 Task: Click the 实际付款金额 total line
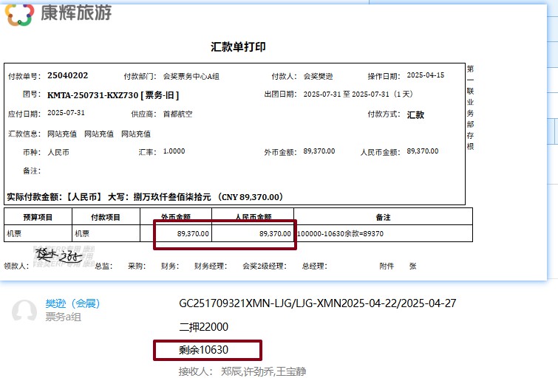pos(146,197)
